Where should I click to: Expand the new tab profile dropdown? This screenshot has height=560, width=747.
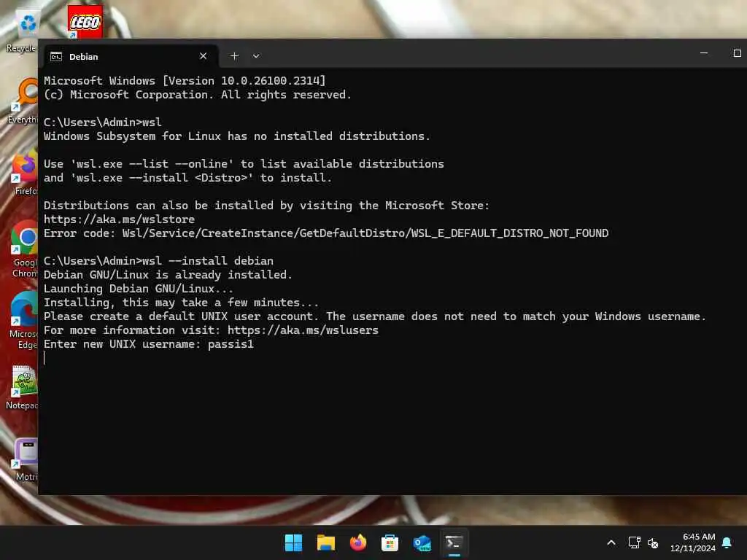click(256, 56)
